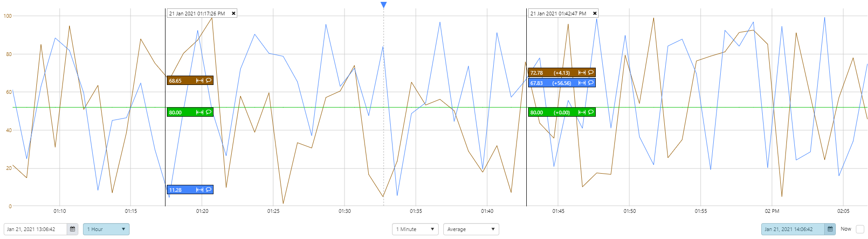Click the end date input field

pyautogui.click(x=792, y=229)
